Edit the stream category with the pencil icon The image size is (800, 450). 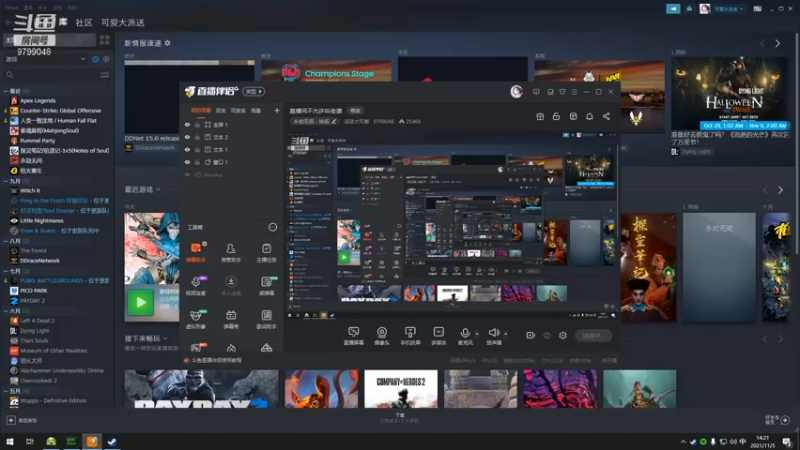334,121
